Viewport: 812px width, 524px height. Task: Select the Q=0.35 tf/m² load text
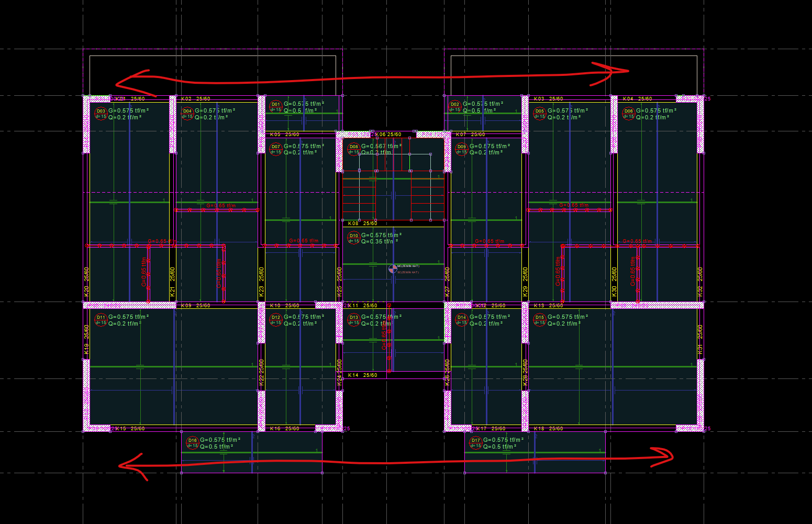pyautogui.click(x=380, y=242)
